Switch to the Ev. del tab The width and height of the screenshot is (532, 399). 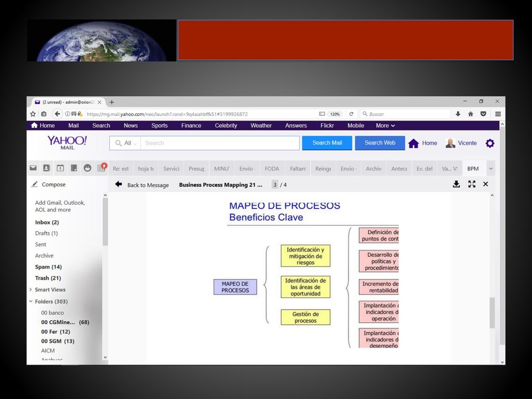coord(424,169)
